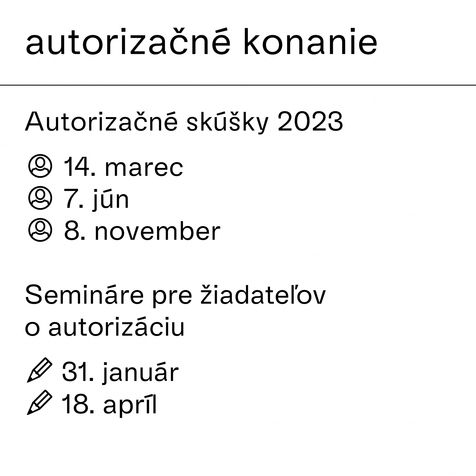Image resolution: width=476 pixels, height=476 pixels.
Task: Select the person icon next to 7. jún
Action: (40, 198)
